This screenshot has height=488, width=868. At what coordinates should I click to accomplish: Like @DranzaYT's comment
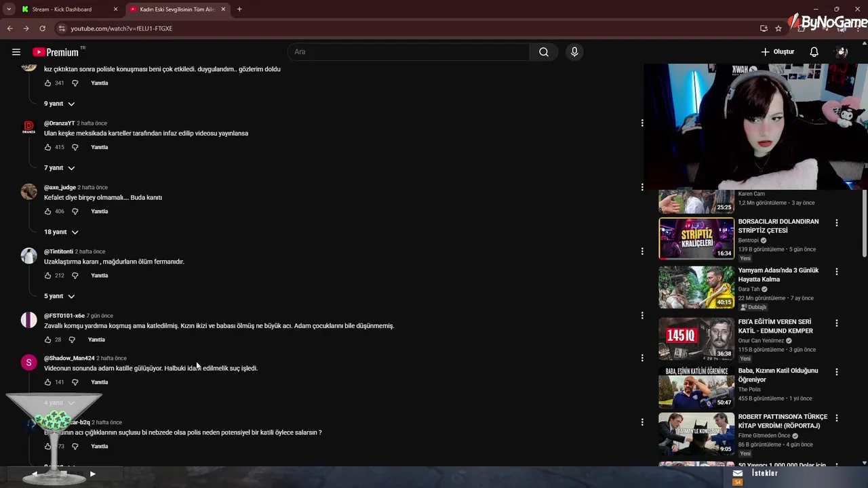click(47, 147)
